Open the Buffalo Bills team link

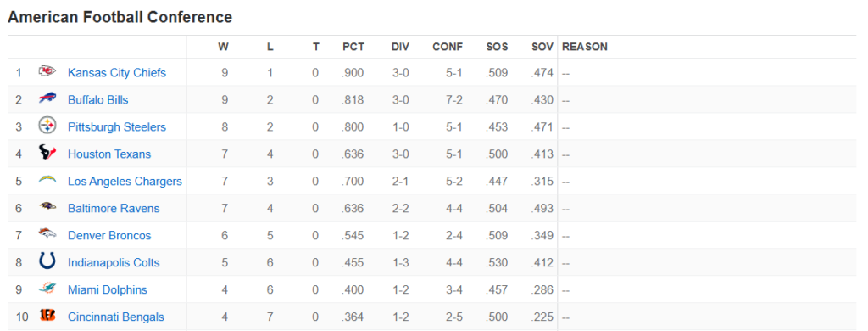[x=98, y=100]
